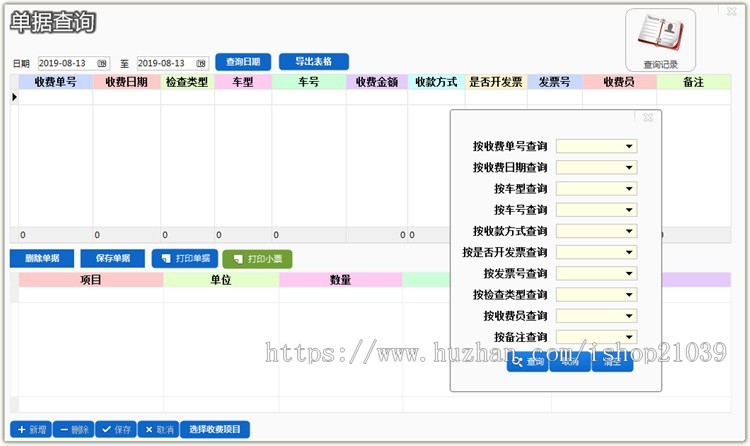
Task: Sort by 车号 column header
Action: pyautogui.click(x=309, y=82)
